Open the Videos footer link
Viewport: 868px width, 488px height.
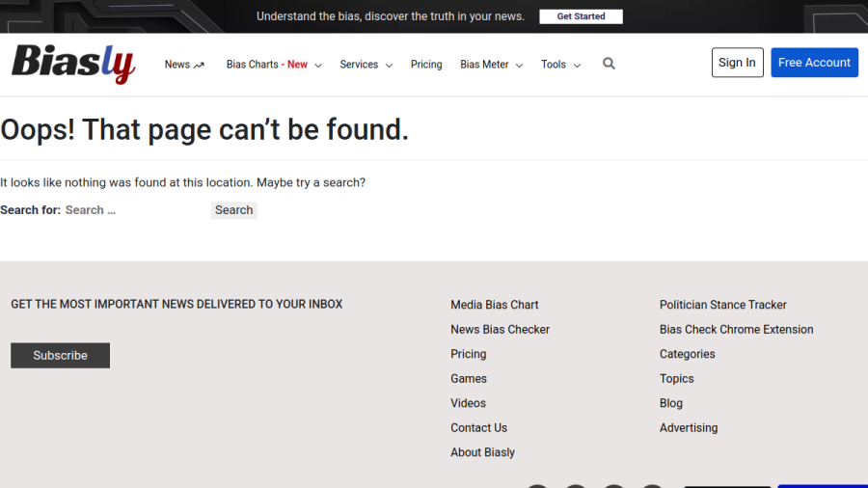[x=469, y=403]
